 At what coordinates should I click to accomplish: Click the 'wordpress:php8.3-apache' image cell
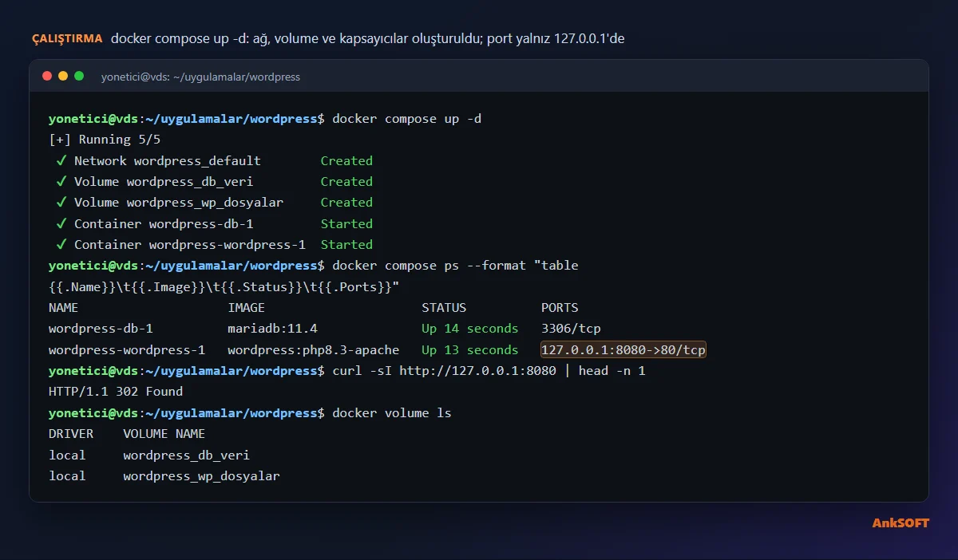(314, 350)
